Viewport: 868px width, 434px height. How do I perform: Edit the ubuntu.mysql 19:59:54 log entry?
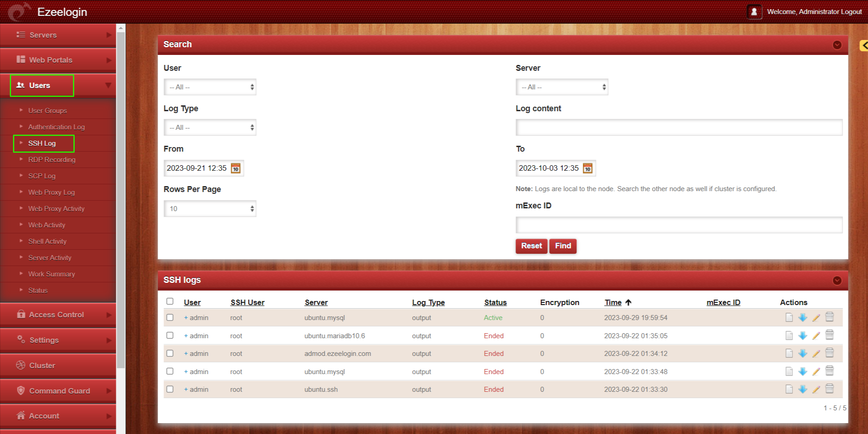point(816,317)
